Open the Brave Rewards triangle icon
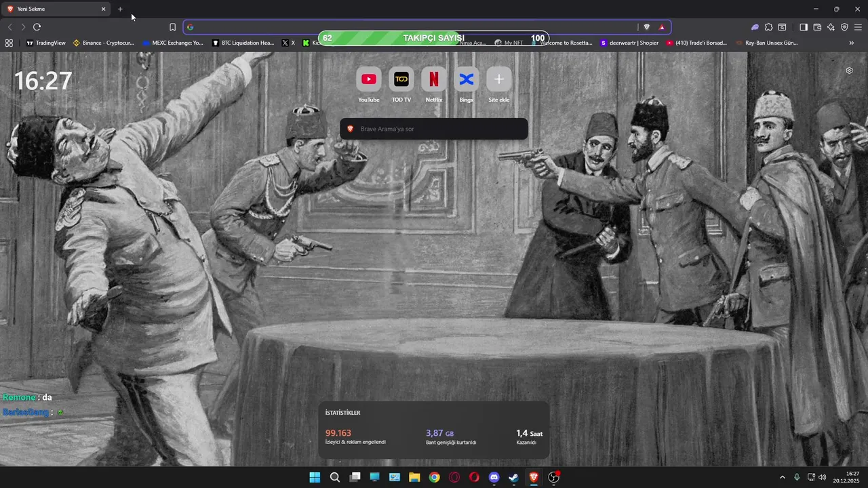Screen dimensions: 868x488 661,27
